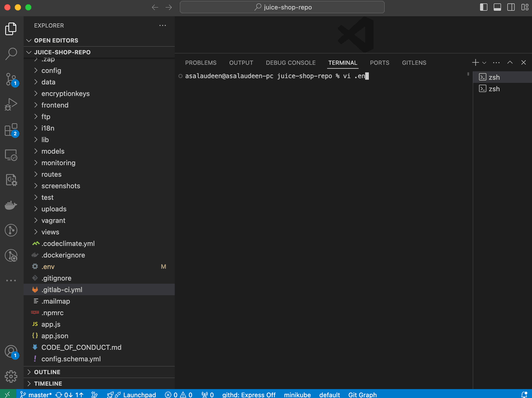This screenshot has height=398, width=532.
Task: Expand the frontend folder
Action: [54, 105]
